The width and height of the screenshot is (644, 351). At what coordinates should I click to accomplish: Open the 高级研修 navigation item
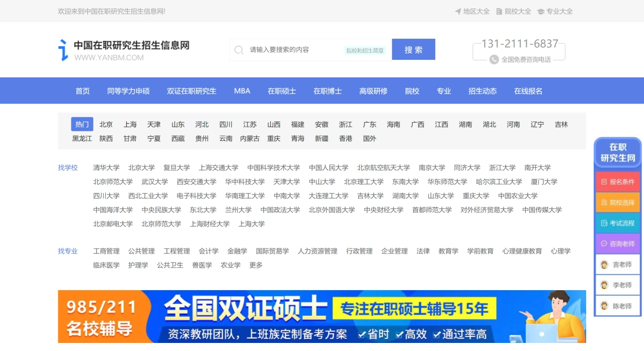click(x=373, y=91)
